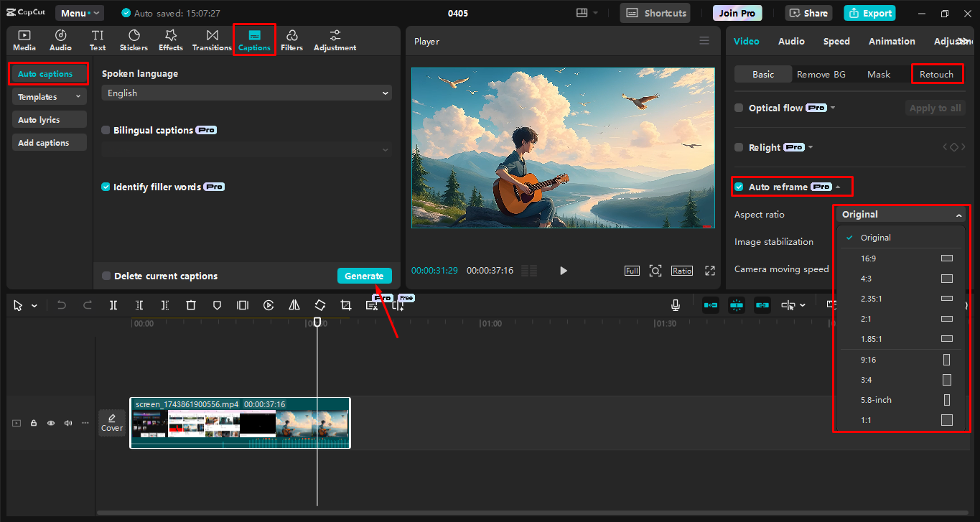Image resolution: width=980 pixels, height=522 pixels.
Task: Uncheck Identify filler words checkbox
Action: click(x=106, y=187)
